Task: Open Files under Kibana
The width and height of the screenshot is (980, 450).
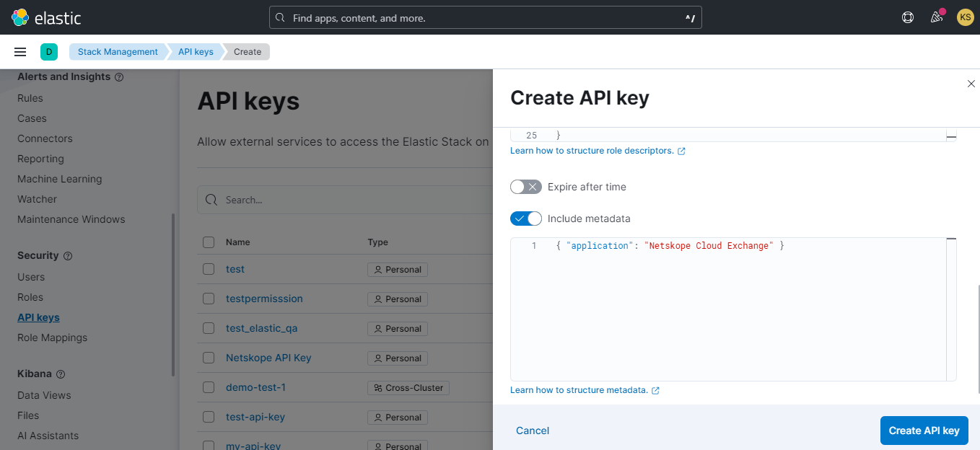Action: pyautogui.click(x=28, y=415)
